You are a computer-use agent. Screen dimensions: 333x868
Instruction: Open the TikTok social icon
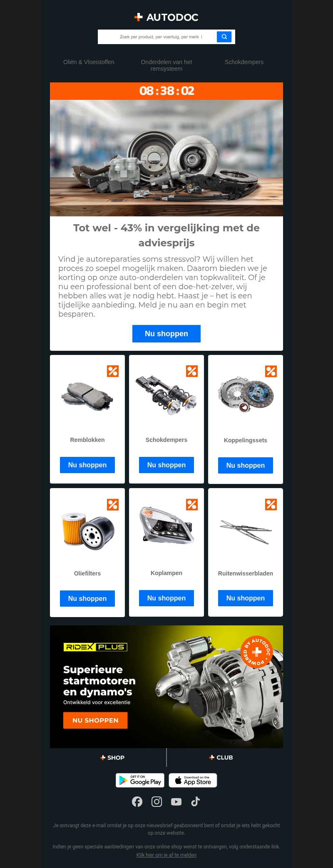196,801
